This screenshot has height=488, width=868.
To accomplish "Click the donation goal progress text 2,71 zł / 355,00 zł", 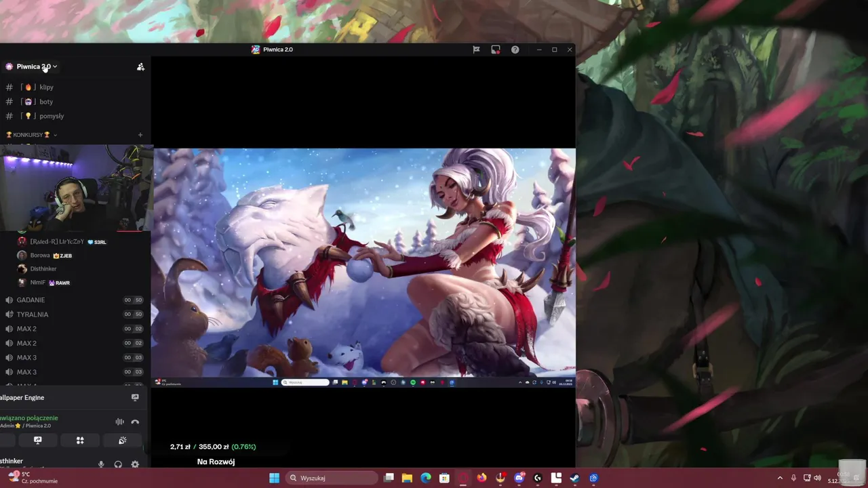I will click(x=213, y=447).
